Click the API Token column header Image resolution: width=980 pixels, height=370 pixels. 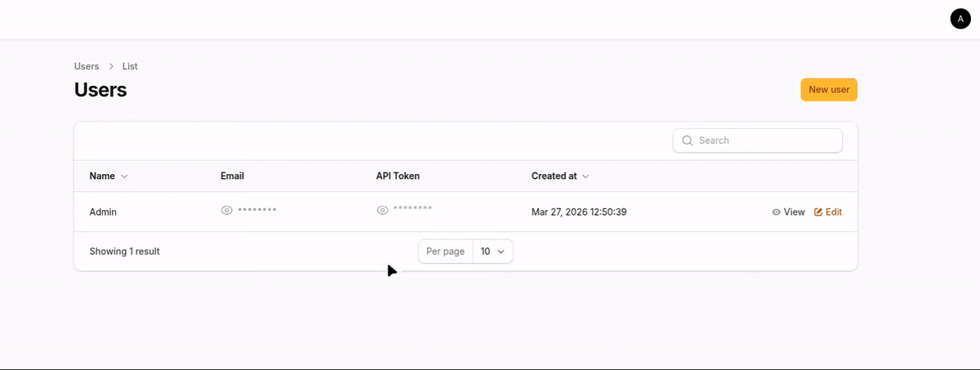(x=398, y=176)
